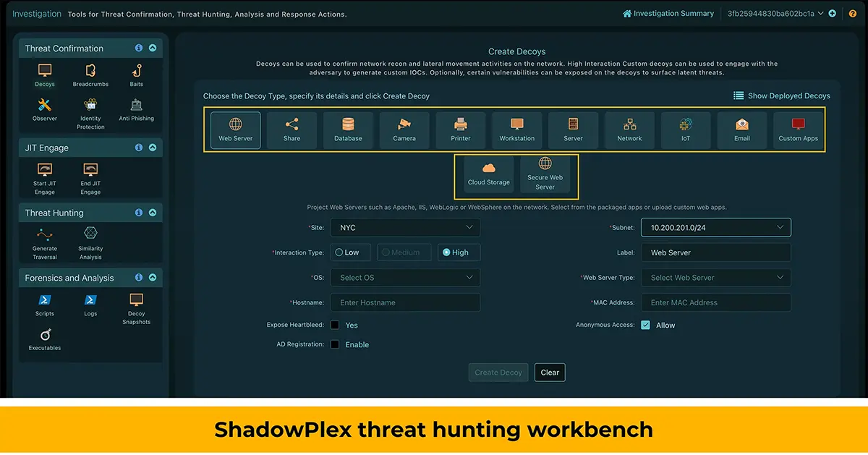Show info for Threat Hunting panel
This screenshot has width=868, height=455.
coord(139,213)
